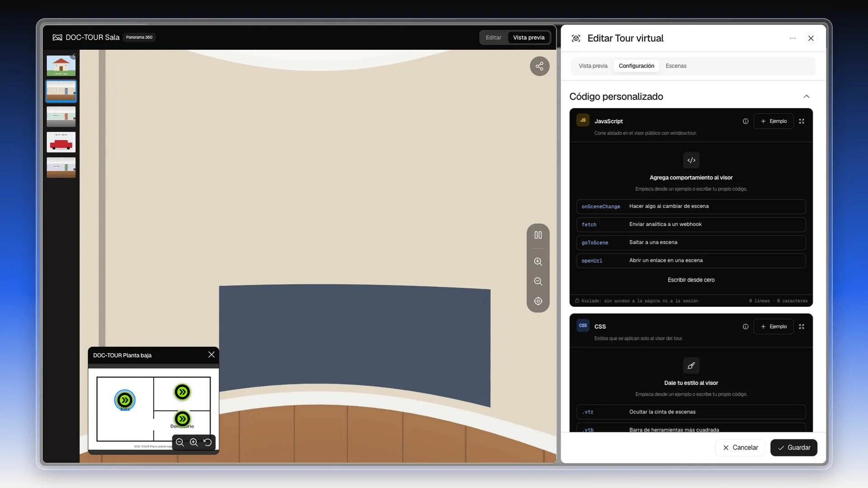Select the house exterior scene thumbnail
Viewport: 868px width, 488px height.
(x=61, y=66)
